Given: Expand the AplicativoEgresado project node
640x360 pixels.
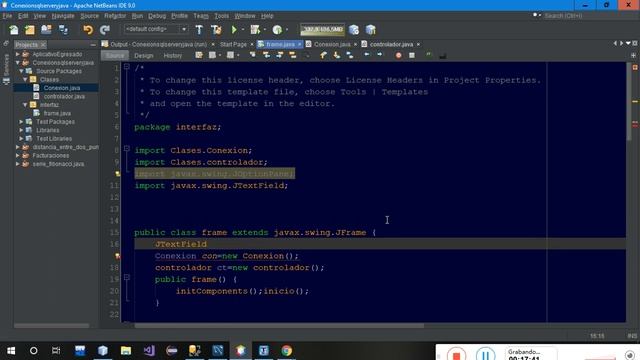Looking at the screenshot, I should point(18,54).
